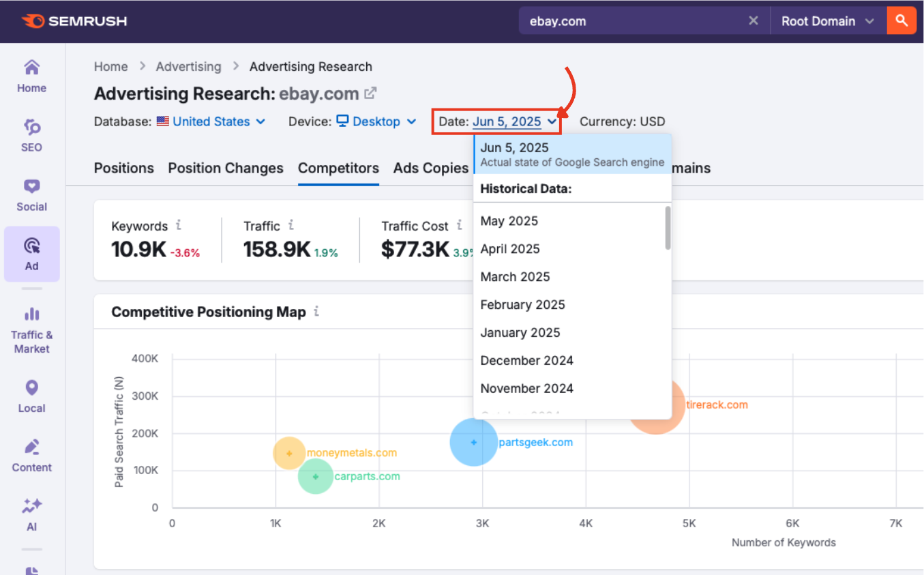This screenshot has height=575, width=924.
Task: Select May 2025 from Historical Data
Action: point(509,220)
